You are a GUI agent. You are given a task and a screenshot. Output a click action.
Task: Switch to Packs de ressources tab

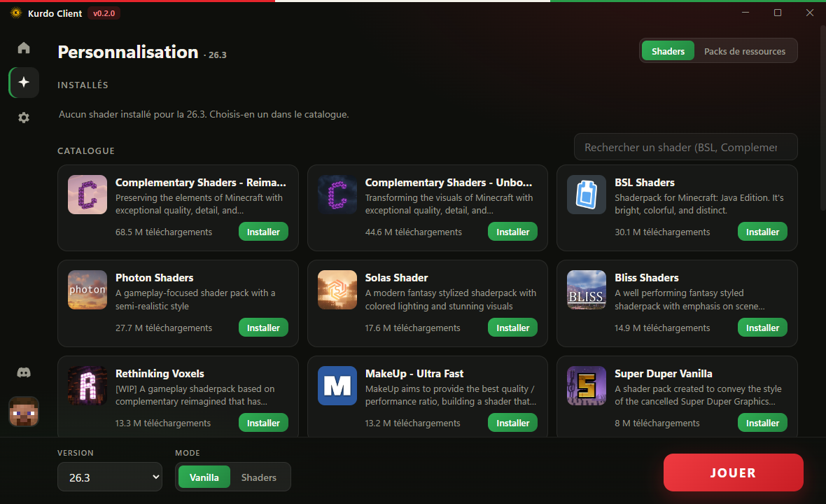tap(744, 51)
